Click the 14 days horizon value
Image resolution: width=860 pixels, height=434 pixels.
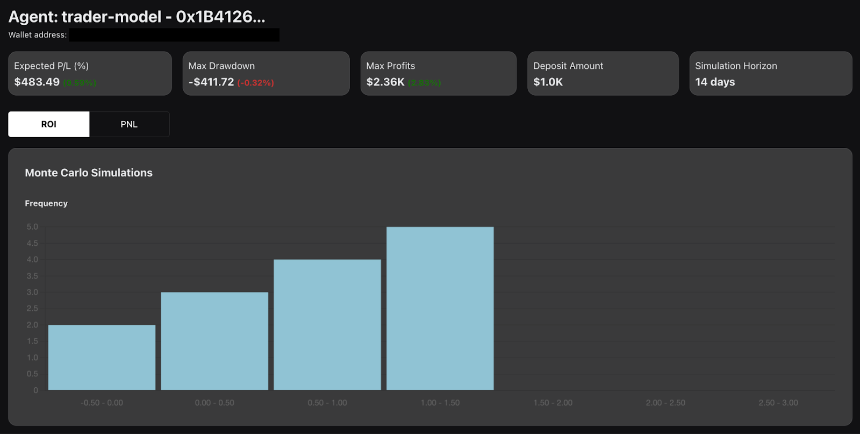[x=715, y=82]
